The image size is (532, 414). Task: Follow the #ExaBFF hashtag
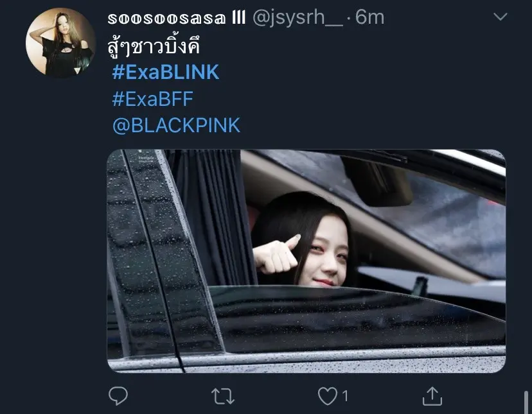(153, 99)
